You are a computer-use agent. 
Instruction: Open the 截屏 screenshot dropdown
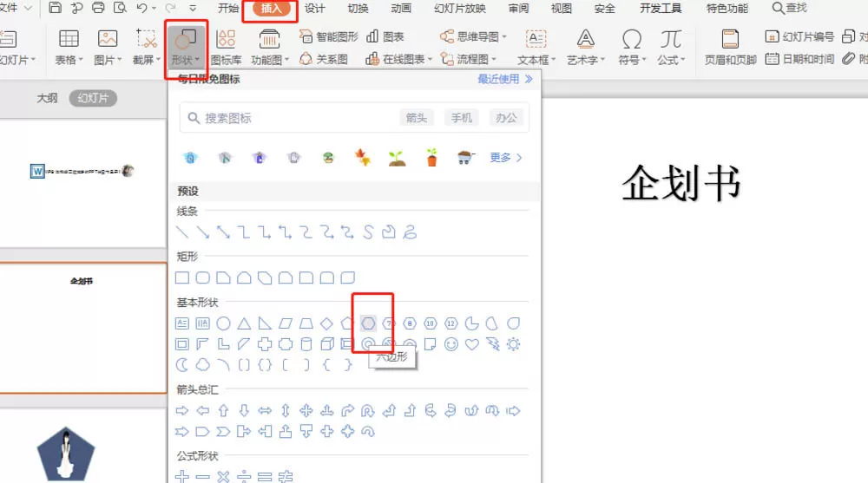point(146,48)
